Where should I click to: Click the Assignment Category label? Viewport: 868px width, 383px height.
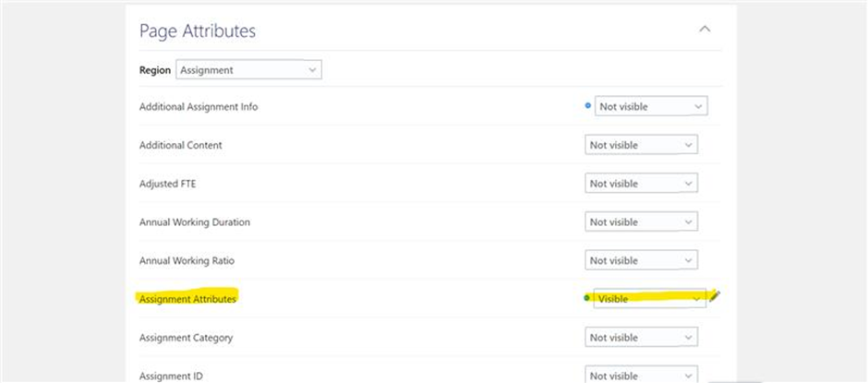186,338
